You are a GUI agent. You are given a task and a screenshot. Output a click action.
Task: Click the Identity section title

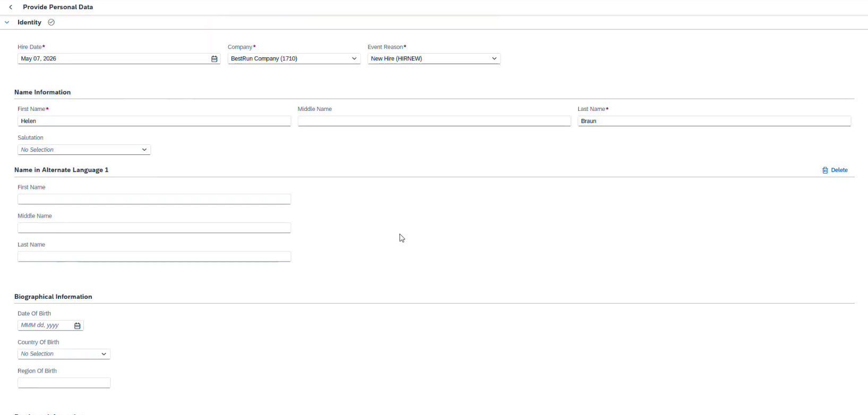point(29,22)
